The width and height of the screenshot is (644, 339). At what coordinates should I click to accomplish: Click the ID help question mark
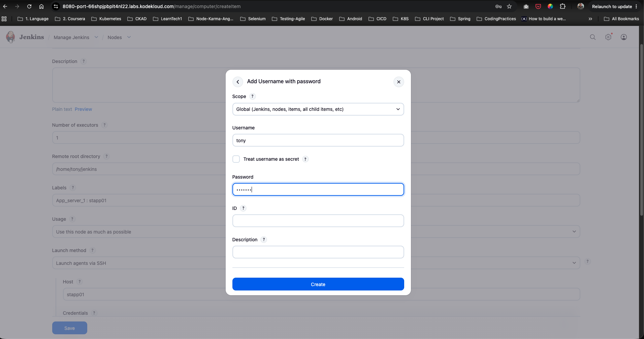pos(243,208)
